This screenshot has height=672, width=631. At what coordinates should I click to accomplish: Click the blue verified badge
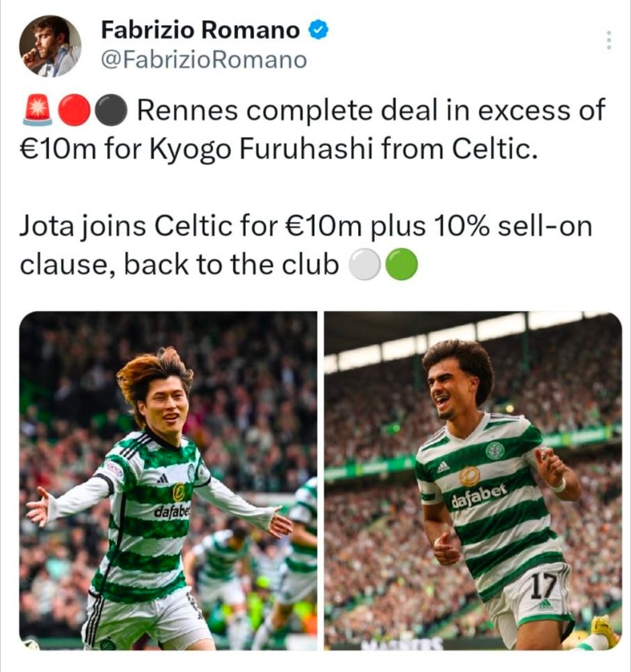pyautogui.click(x=319, y=30)
